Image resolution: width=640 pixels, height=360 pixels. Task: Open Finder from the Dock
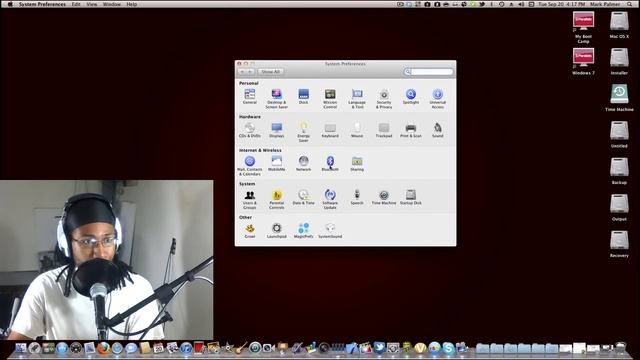tap(20, 348)
